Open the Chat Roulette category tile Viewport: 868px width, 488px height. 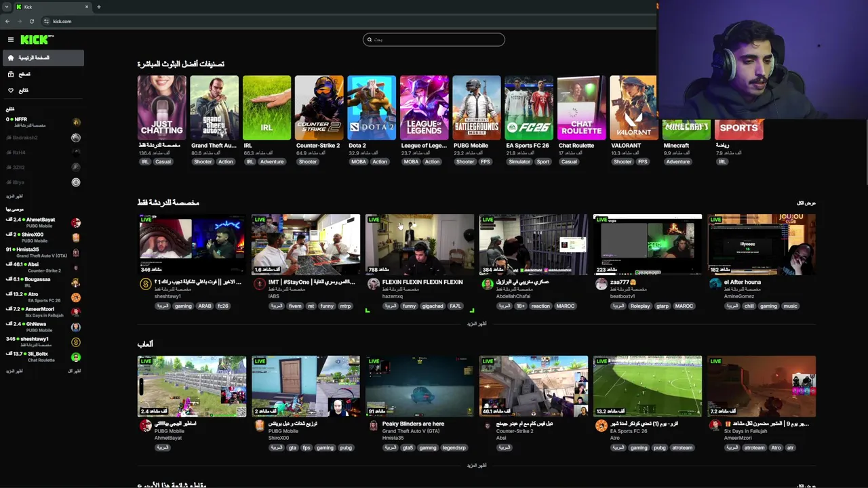pyautogui.click(x=582, y=107)
